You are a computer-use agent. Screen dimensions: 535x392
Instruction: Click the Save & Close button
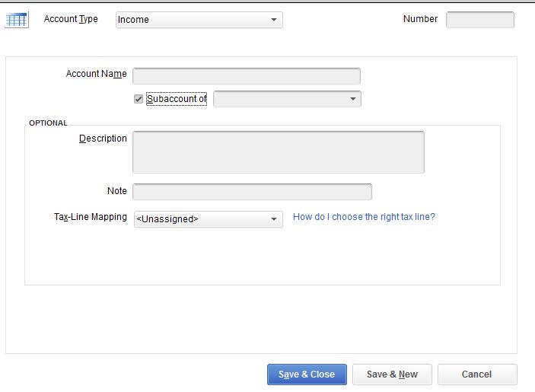[307, 374]
